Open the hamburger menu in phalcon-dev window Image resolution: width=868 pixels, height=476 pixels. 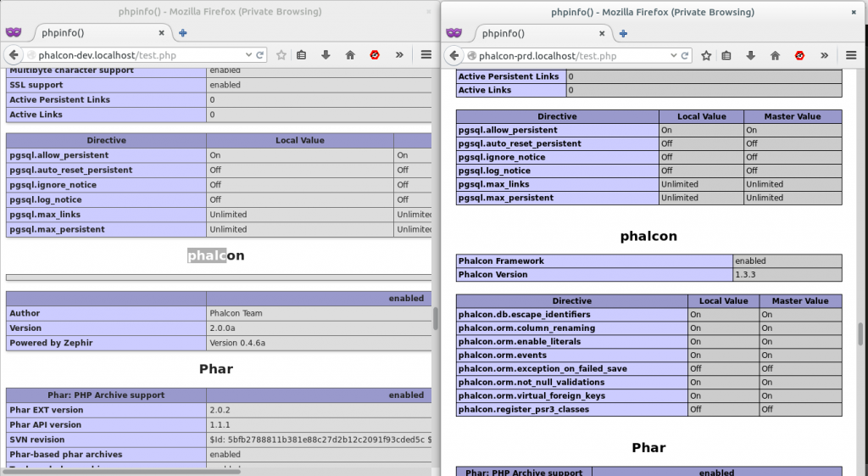(x=426, y=55)
